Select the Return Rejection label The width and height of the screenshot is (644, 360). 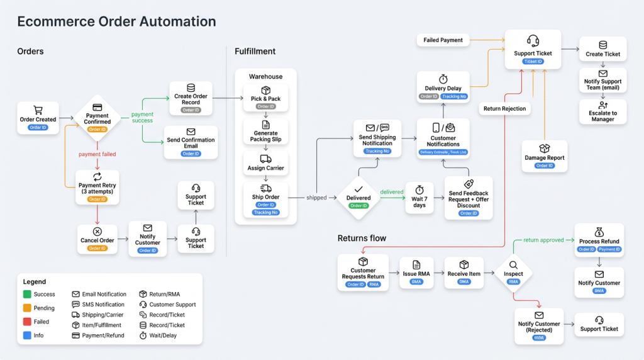tap(504, 109)
